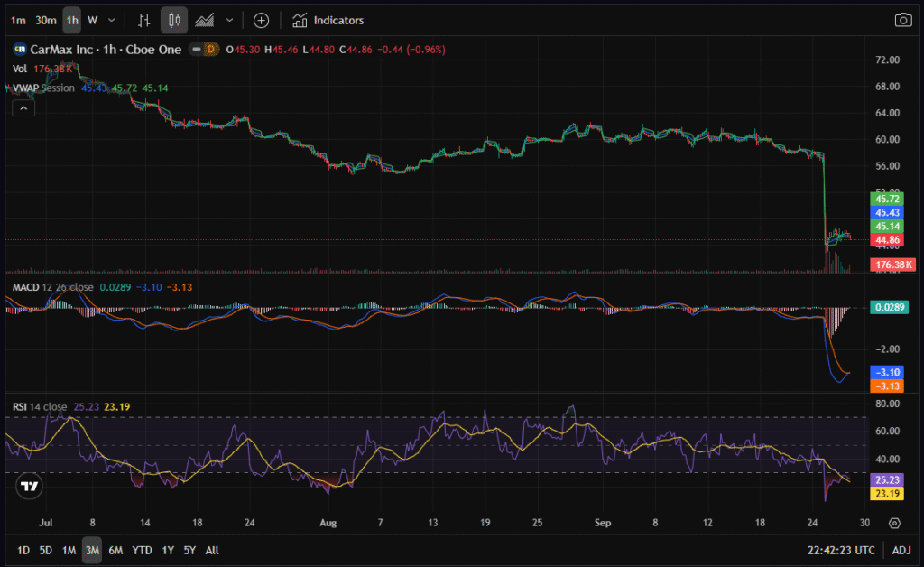
Task: Collapse the indicator legend with the caret
Action: (23, 108)
